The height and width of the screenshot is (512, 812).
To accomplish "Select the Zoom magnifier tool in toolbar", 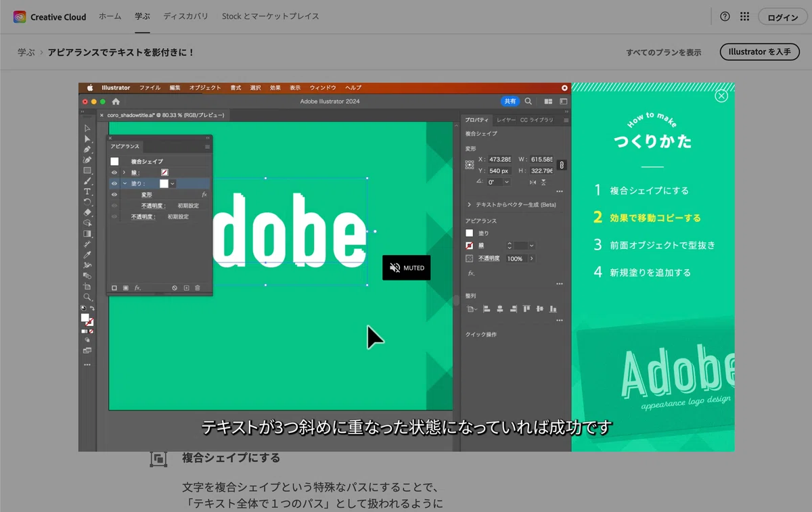I will coord(87,297).
